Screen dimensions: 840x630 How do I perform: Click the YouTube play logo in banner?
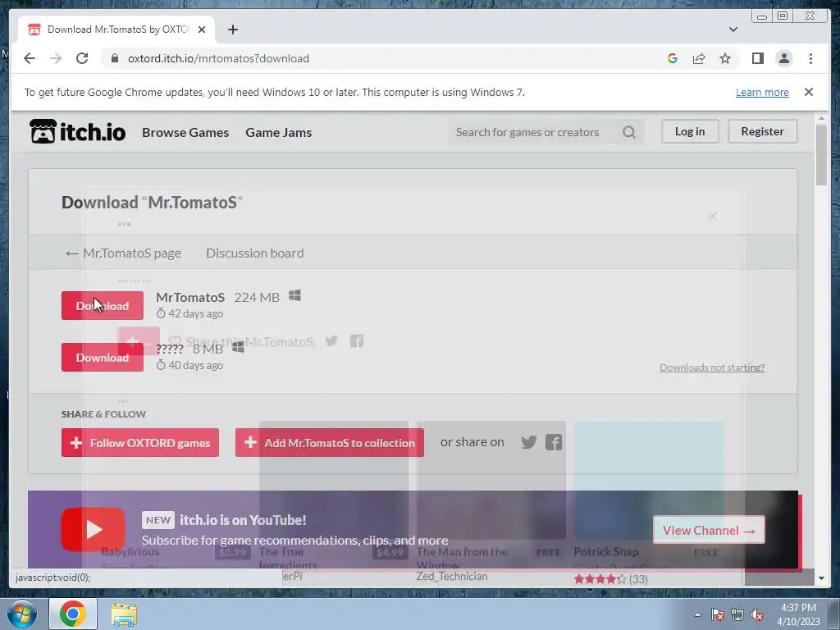tap(94, 529)
